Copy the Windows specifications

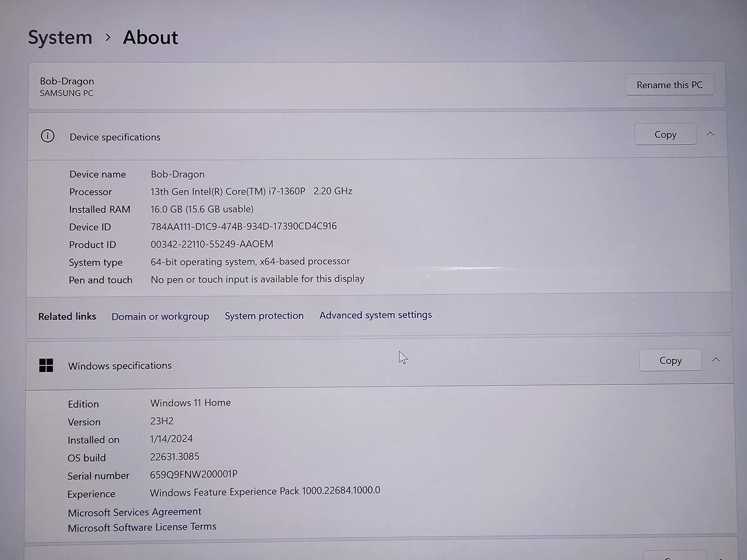click(x=670, y=360)
